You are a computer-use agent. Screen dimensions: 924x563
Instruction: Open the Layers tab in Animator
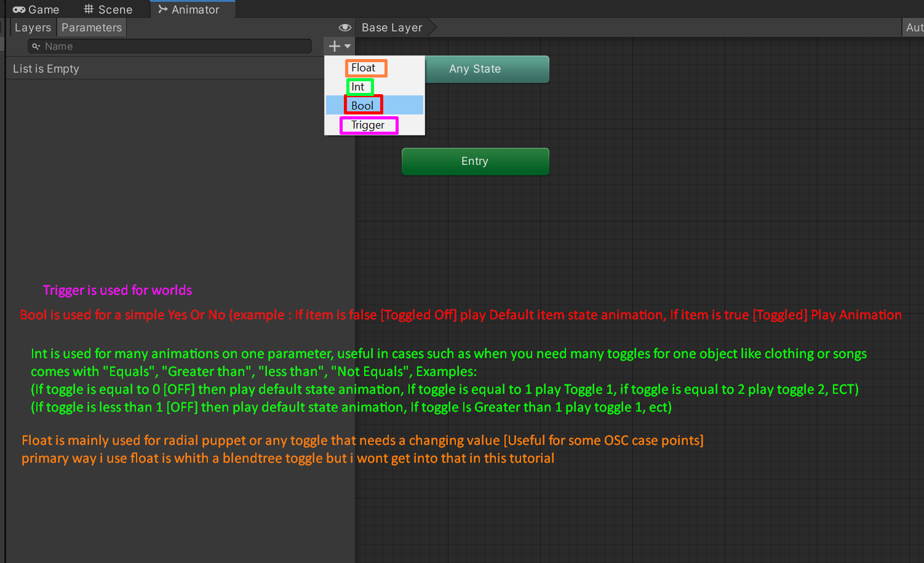33,28
